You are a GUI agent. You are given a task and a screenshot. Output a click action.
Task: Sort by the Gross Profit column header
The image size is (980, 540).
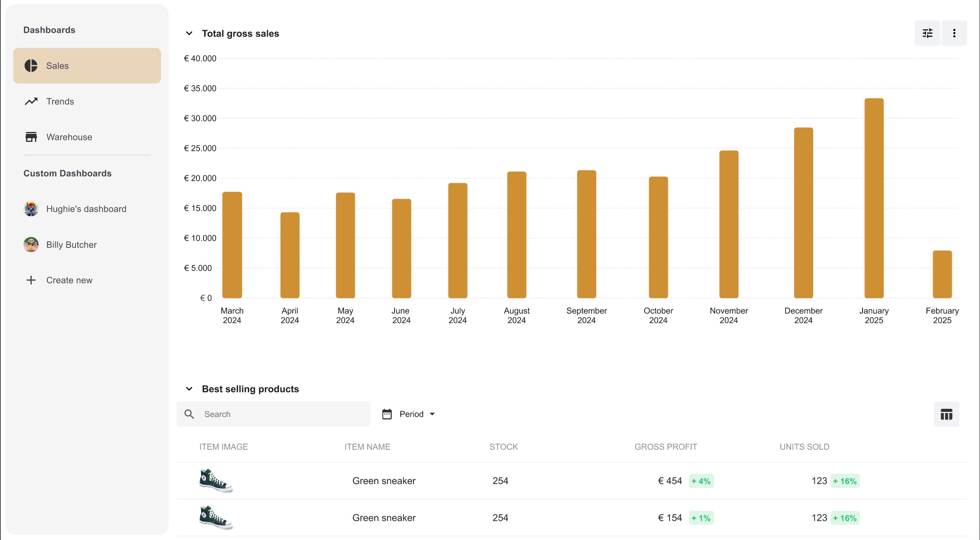point(666,447)
